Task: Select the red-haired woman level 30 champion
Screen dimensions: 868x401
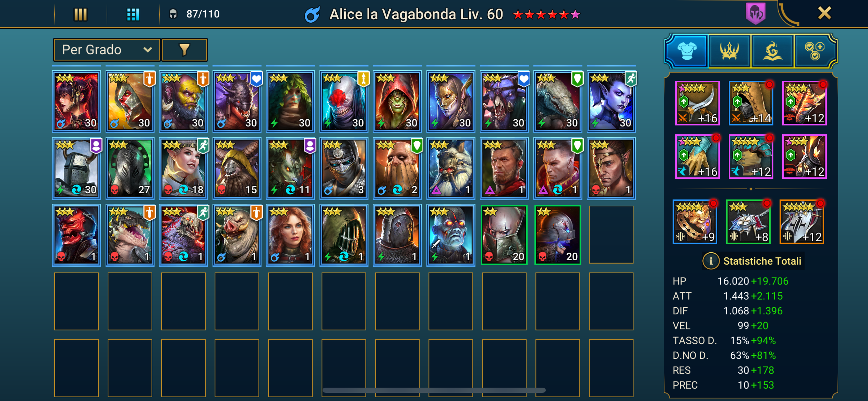Action: (76, 101)
